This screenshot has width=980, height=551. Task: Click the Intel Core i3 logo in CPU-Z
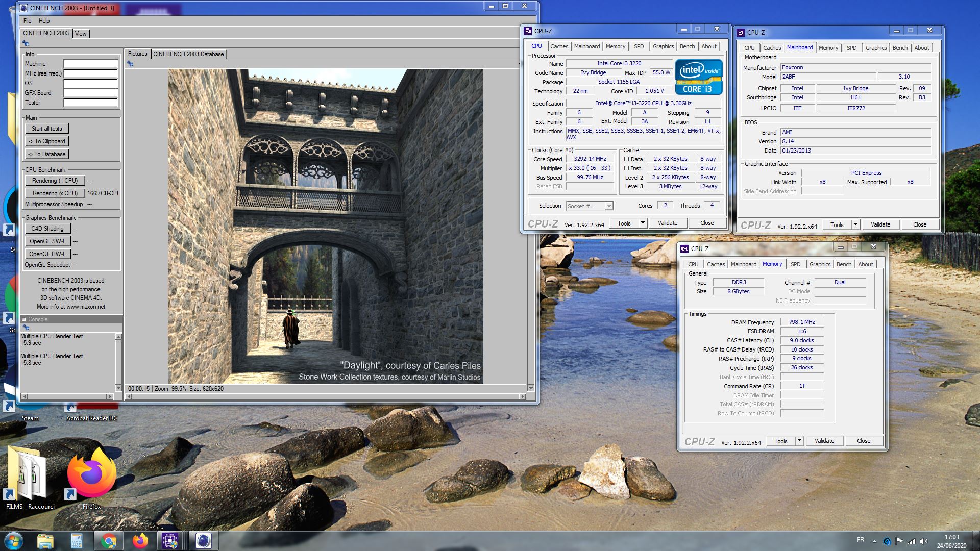coord(699,77)
